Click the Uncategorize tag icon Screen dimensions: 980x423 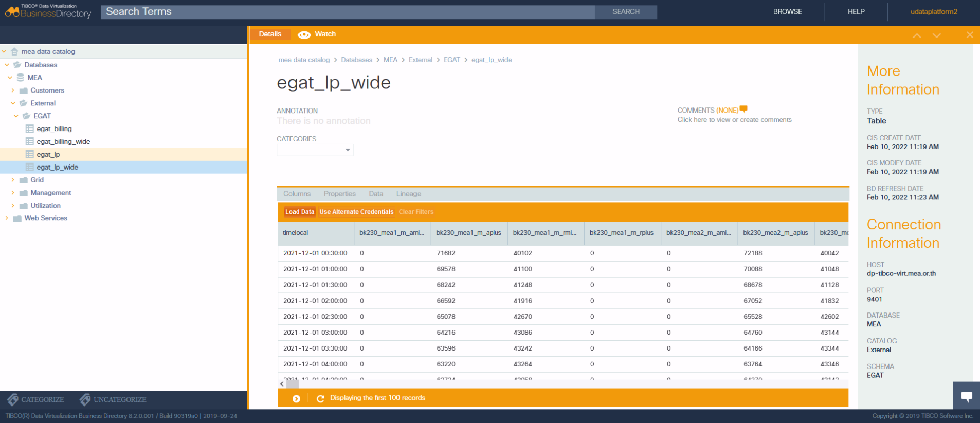pos(85,399)
